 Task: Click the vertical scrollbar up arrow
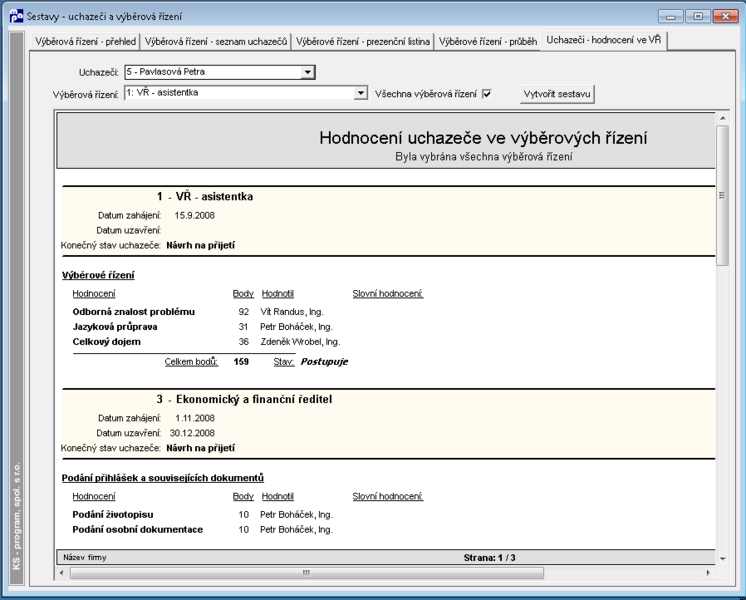coord(723,118)
